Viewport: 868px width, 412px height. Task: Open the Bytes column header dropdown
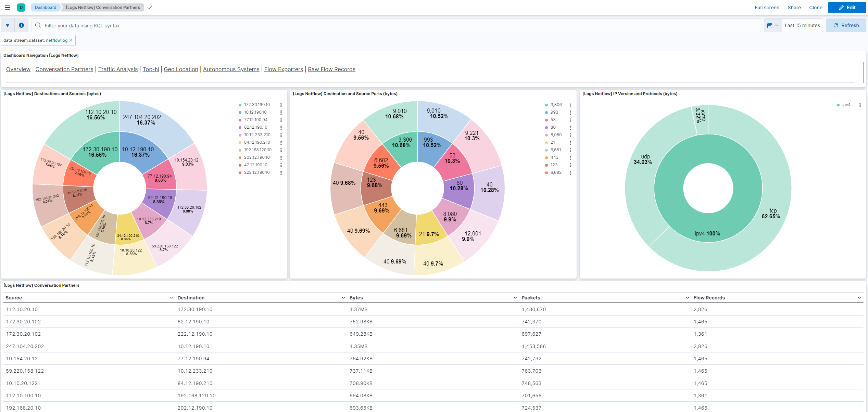[515, 297]
